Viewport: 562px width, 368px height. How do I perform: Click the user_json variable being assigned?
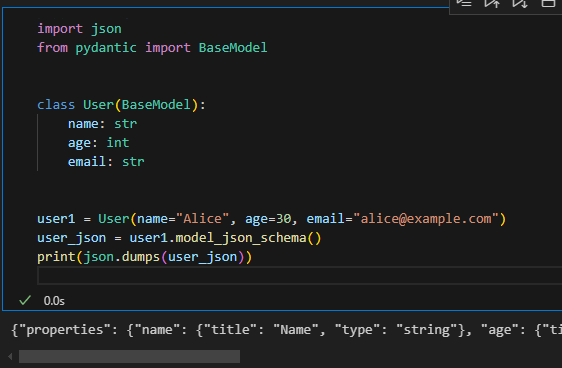coord(72,238)
